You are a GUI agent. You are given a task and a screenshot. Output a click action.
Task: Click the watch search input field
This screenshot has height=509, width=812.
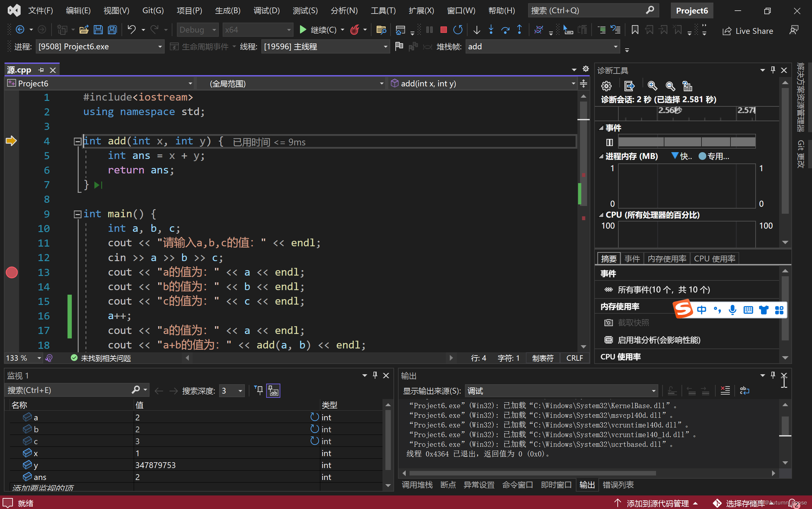click(x=67, y=390)
